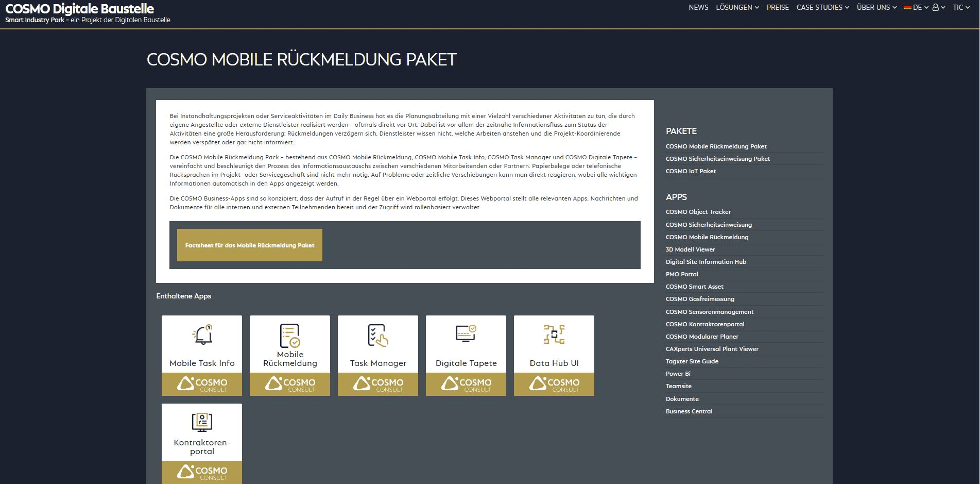
Task: Open COSMO Gasfreimessung link
Action: coord(700,299)
